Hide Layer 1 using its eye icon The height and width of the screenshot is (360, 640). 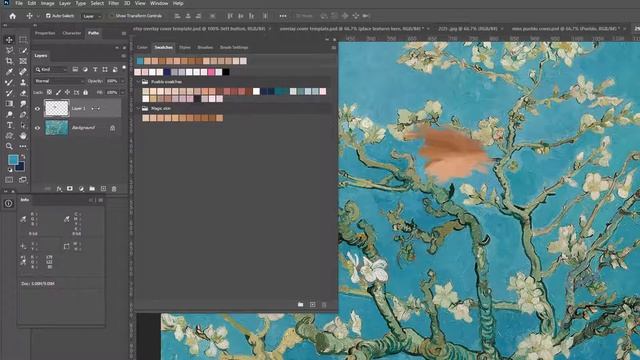[37, 109]
